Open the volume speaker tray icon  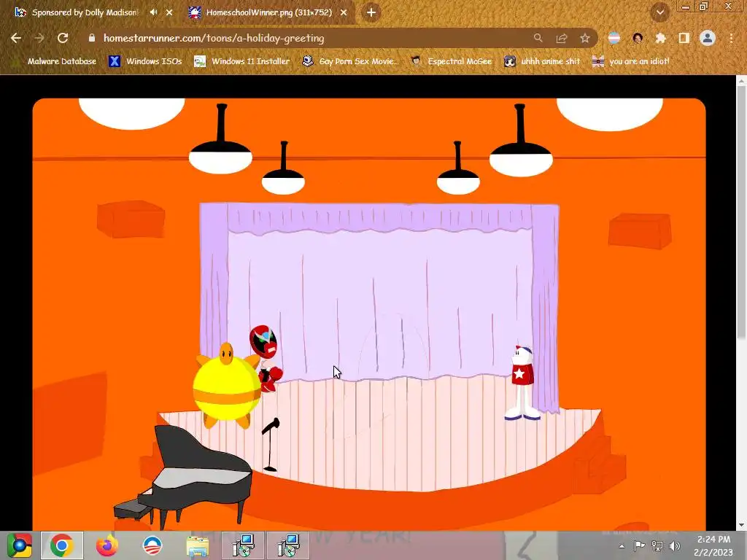tap(675, 545)
